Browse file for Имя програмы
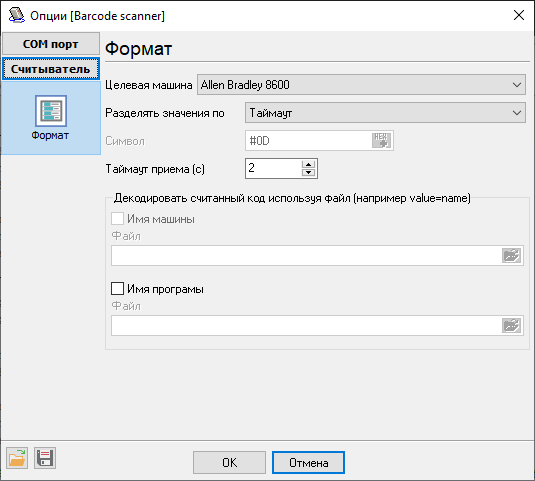The image size is (535, 481). pyautogui.click(x=511, y=325)
